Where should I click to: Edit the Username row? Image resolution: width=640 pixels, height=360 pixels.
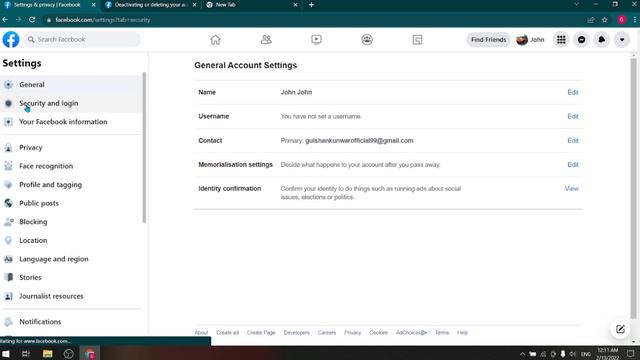[x=573, y=116]
